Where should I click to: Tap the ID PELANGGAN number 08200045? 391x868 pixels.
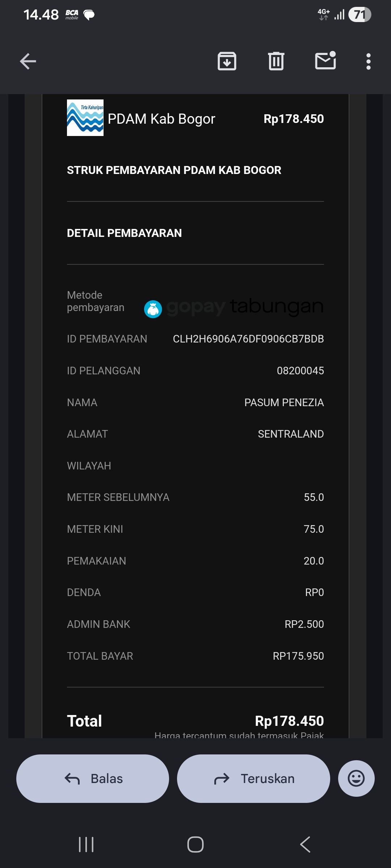(300, 371)
